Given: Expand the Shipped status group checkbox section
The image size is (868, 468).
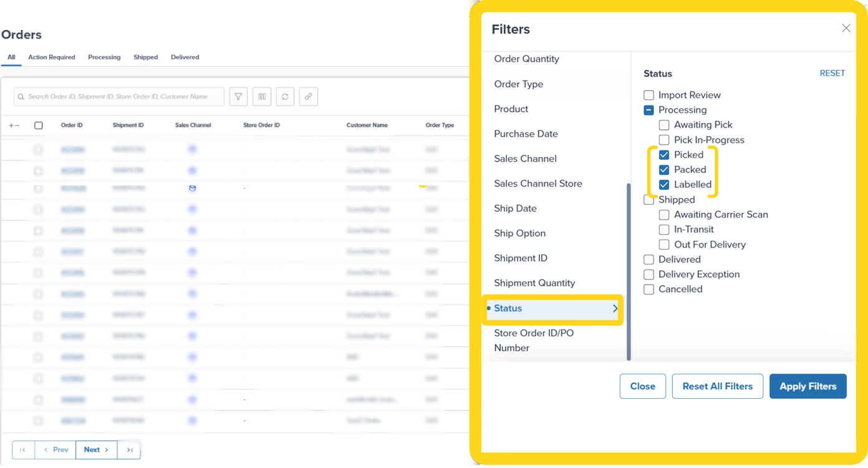Looking at the screenshot, I should (649, 199).
